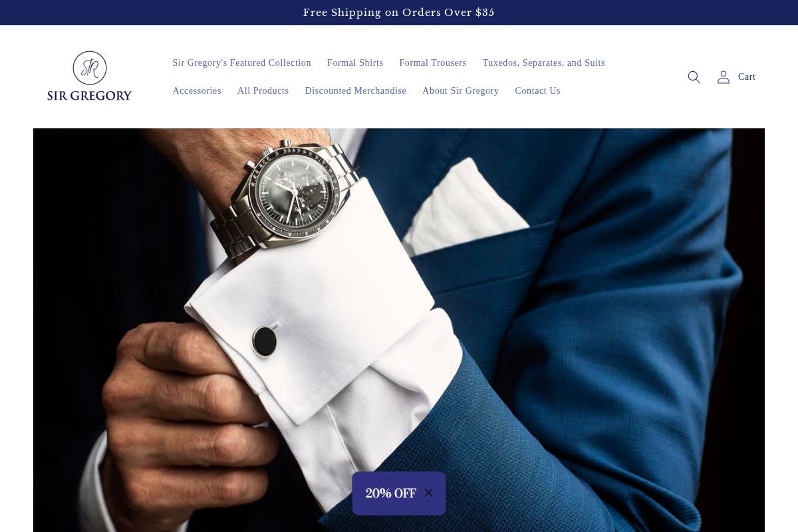Screen dimensions: 798x532
Task: Visit About Sir Gregory
Action: 460,90
